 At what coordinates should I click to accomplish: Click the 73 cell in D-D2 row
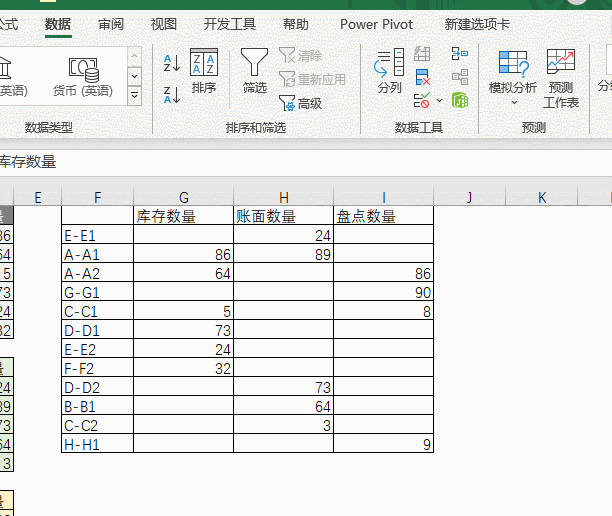(x=283, y=387)
